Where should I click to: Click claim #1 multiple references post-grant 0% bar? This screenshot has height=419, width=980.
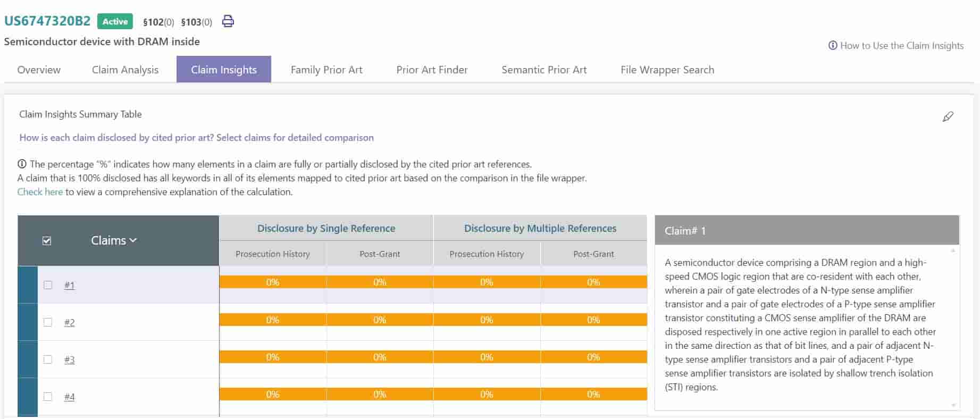pos(593,282)
